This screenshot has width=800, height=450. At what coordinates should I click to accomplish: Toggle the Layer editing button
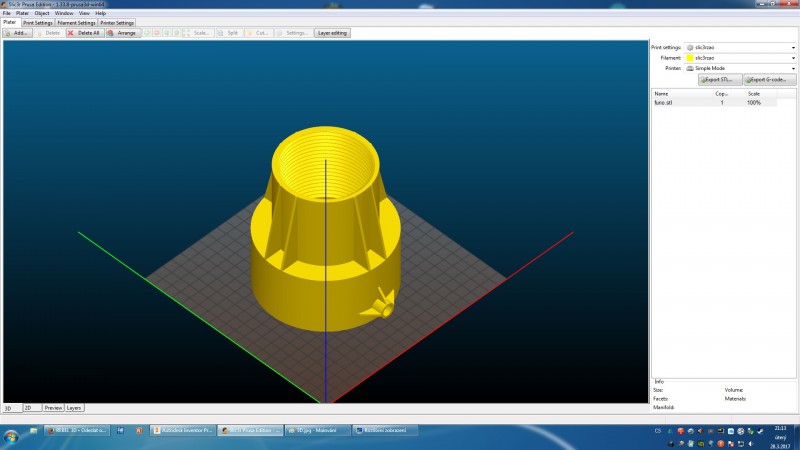tap(332, 33)
